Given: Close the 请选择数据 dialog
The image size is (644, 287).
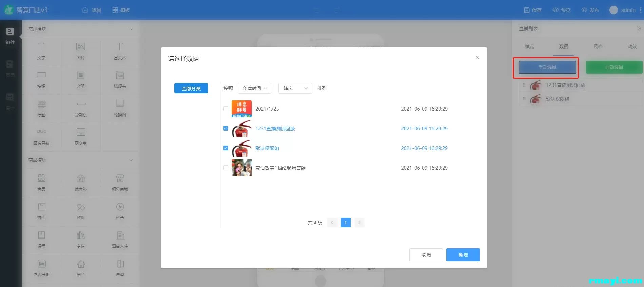Looking at the screenshot, I should click(477, 57).
